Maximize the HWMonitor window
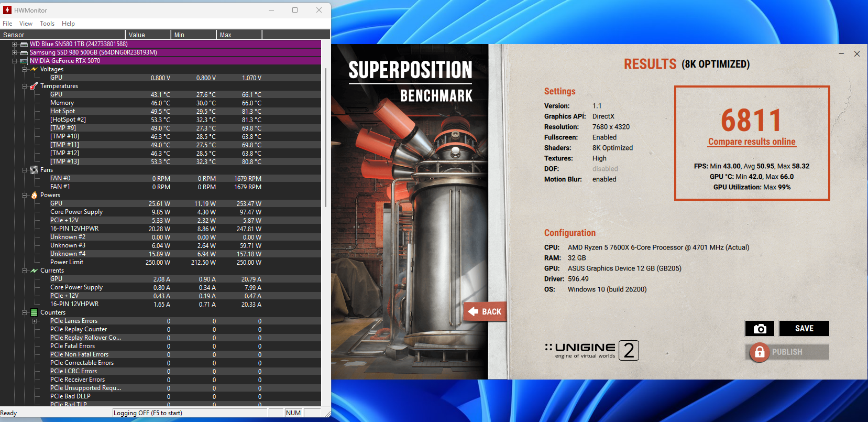The width and height of the screenshot is (868, 422). coord(295,10)
